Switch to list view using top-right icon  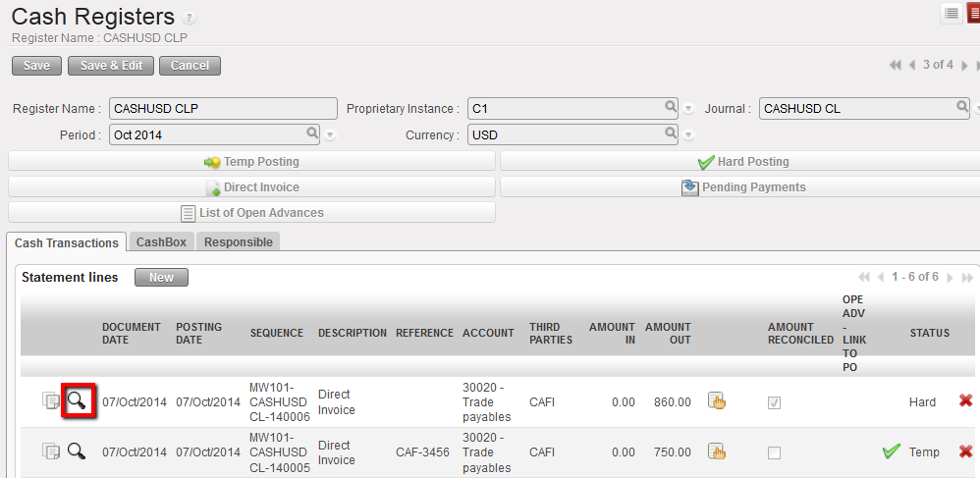click(x=952, y=13)
